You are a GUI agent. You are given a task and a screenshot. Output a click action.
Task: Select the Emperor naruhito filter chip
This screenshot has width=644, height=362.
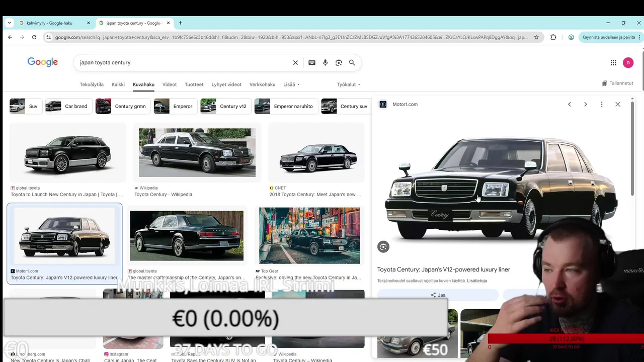286,106
